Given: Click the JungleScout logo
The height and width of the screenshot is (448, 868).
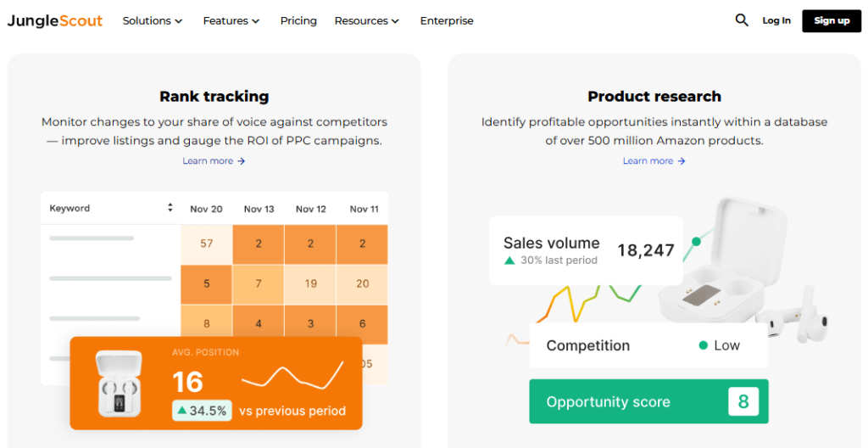Looking at the screenshot, I should [x=55, y=21].
